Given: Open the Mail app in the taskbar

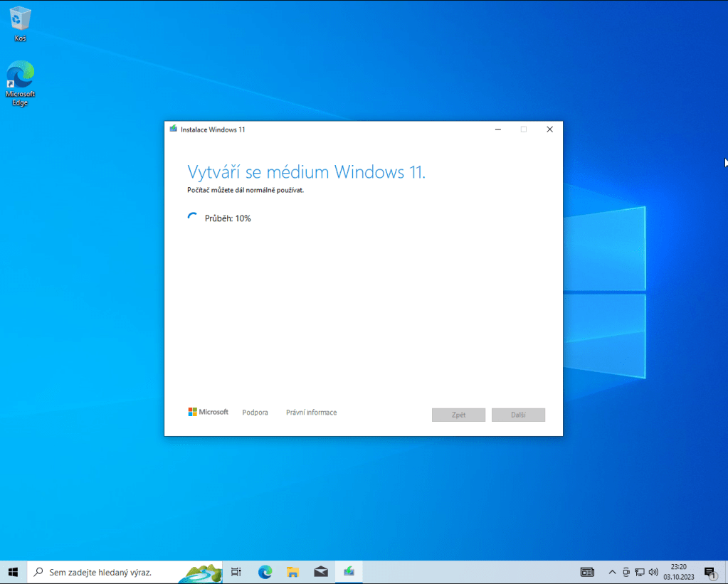Looking at the screenshot, I should pos(320,572).
